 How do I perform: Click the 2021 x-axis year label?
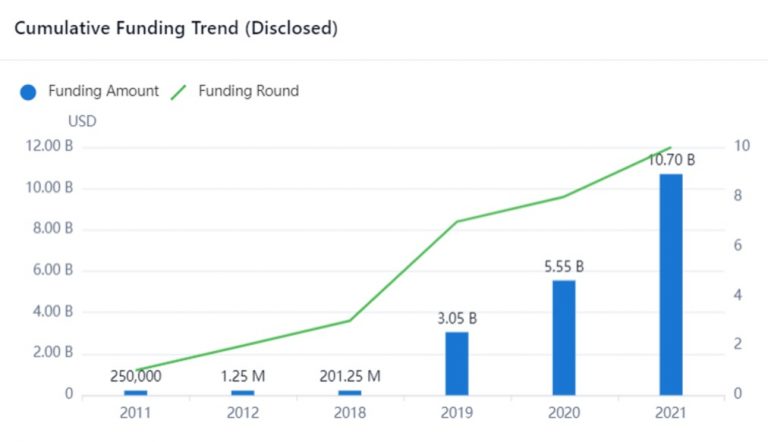coord(670,413)
